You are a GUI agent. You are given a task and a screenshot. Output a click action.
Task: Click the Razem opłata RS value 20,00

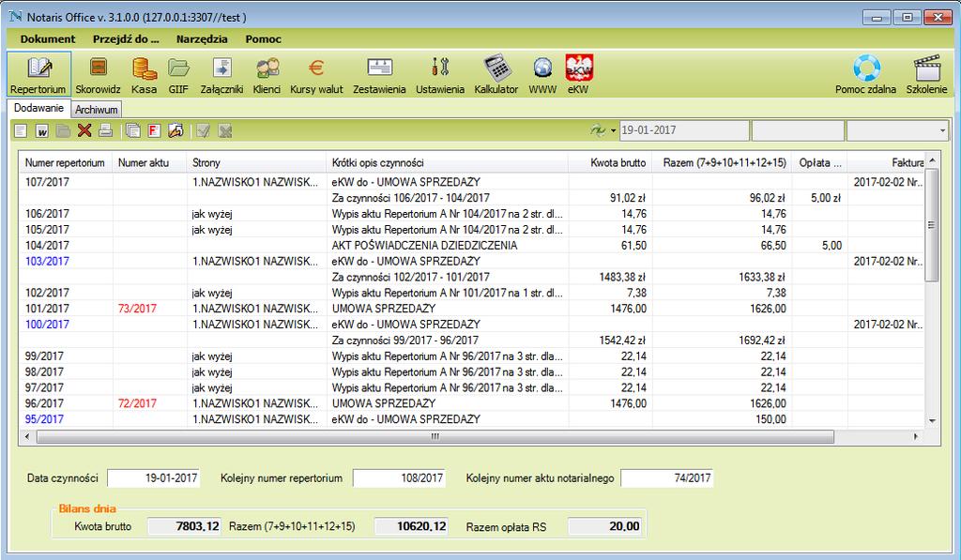(605, 526)
